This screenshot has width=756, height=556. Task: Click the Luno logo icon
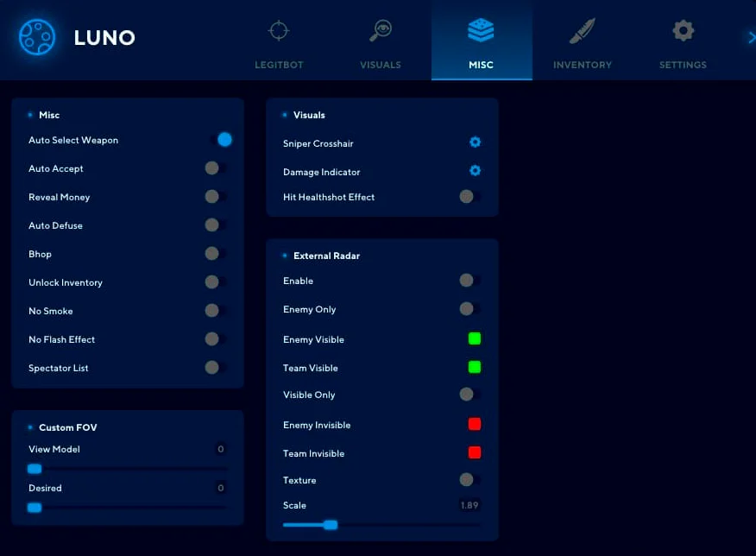[x=37, y=37]
